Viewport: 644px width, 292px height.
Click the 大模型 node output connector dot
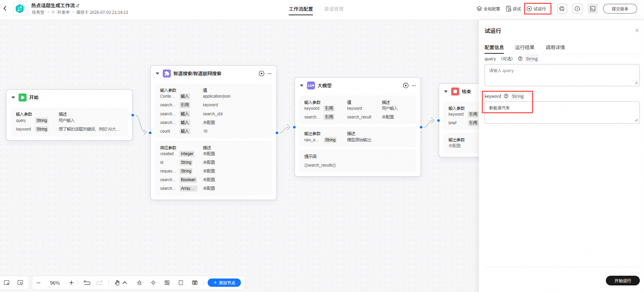point(421,127)
